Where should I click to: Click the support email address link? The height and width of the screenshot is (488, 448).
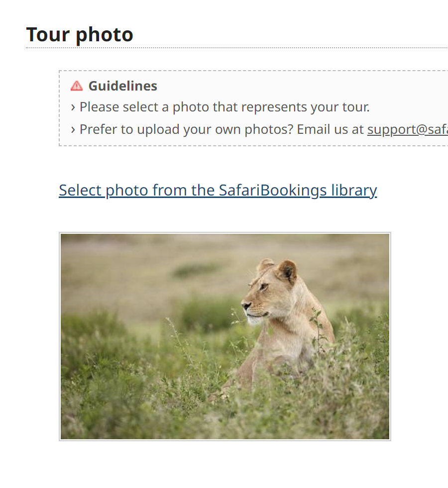407,129
